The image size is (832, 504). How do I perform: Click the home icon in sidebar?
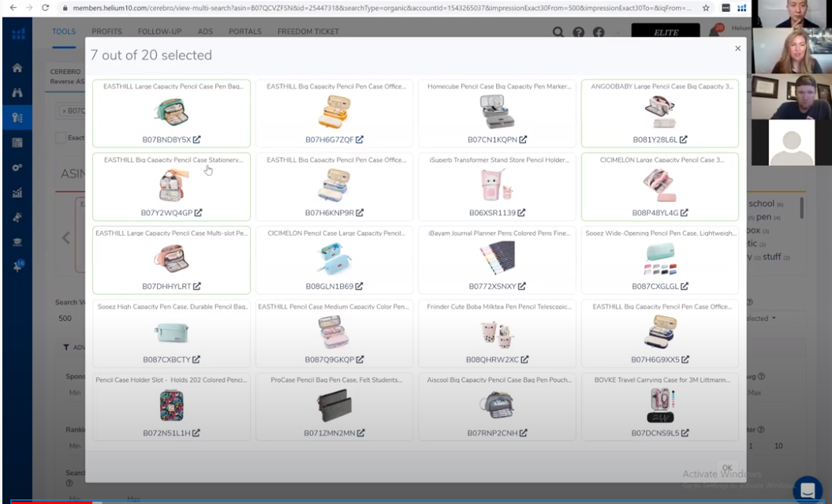17,68
